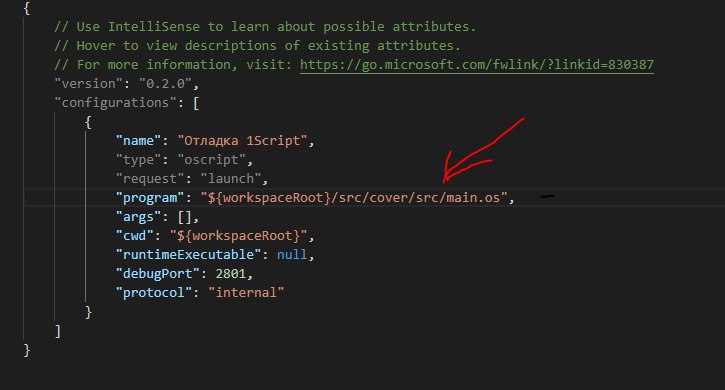Click the "args" key
The image size is (725, 390).
click(x=138, y=217)
